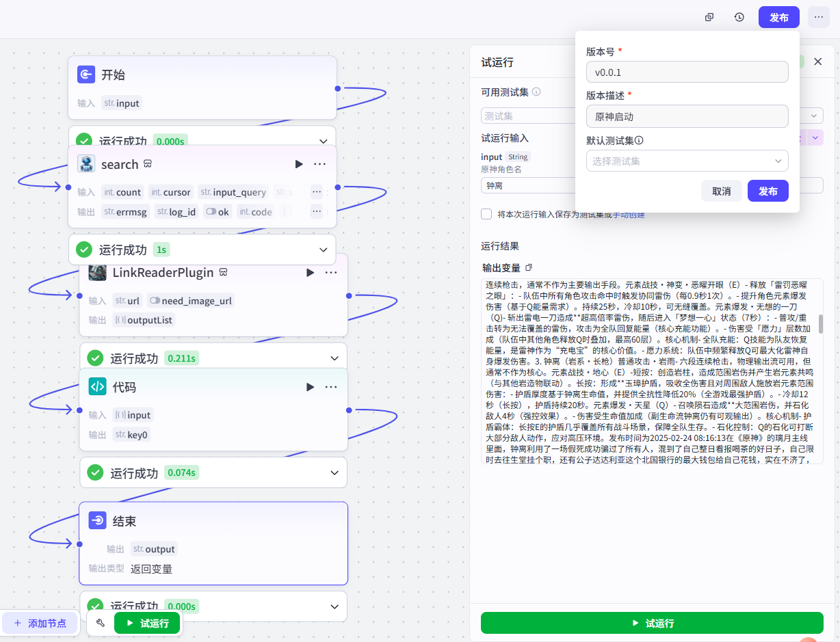This screenshot has width=840, height=642.
Task: Select the log_id output in search node
Action: (176, 212)
